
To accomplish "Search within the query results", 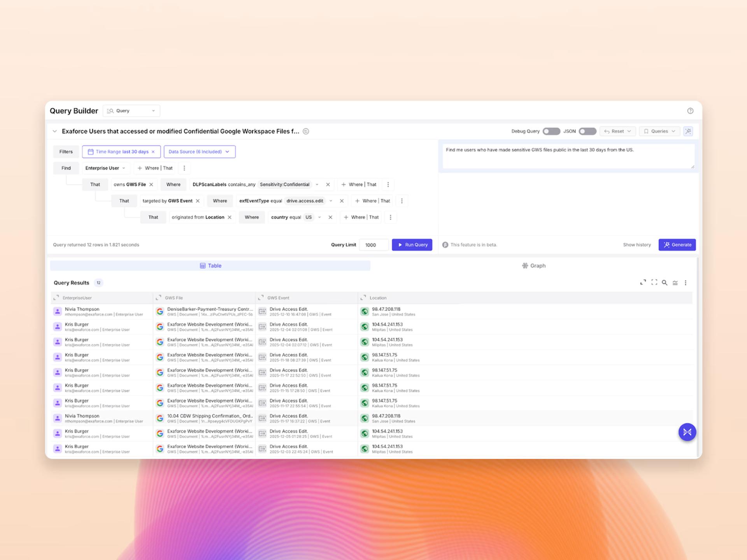I will point(665,283).
